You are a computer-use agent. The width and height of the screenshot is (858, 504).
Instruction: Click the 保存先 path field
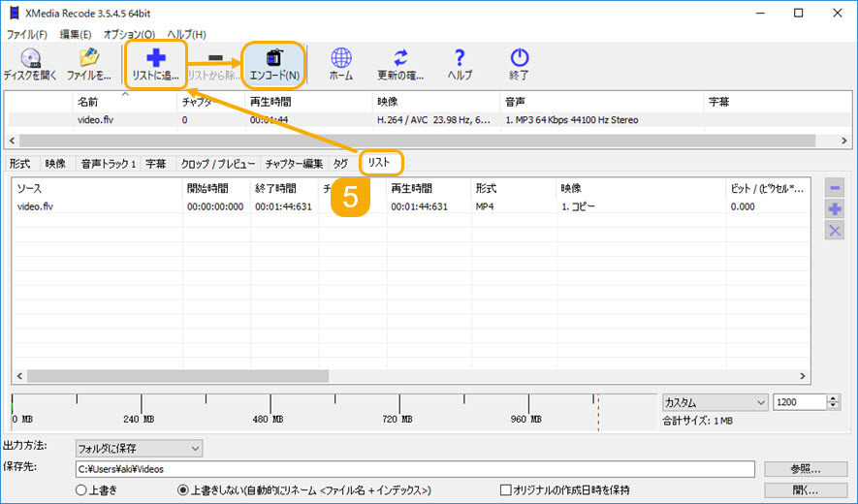[x=415, y=469]
